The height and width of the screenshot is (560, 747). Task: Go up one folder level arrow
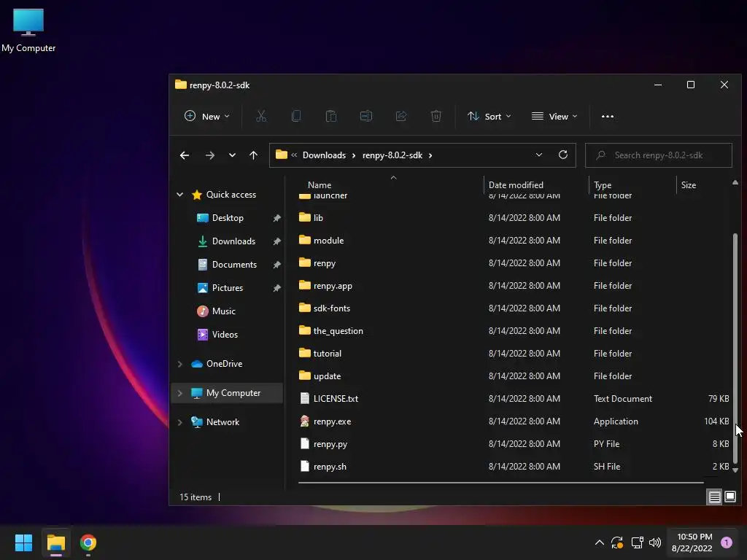tap(253, 155)
